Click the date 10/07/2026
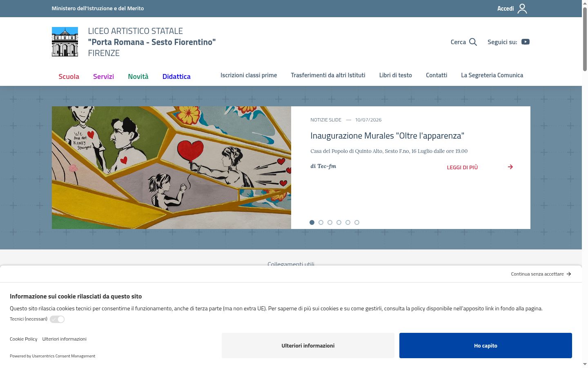588x368 pixels. click(x=368, y=120)
